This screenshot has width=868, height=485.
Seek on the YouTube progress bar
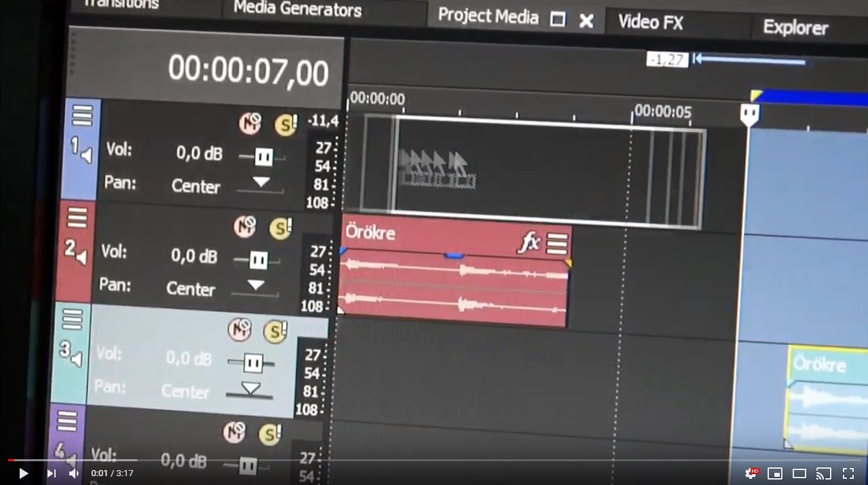coord(434,460)
